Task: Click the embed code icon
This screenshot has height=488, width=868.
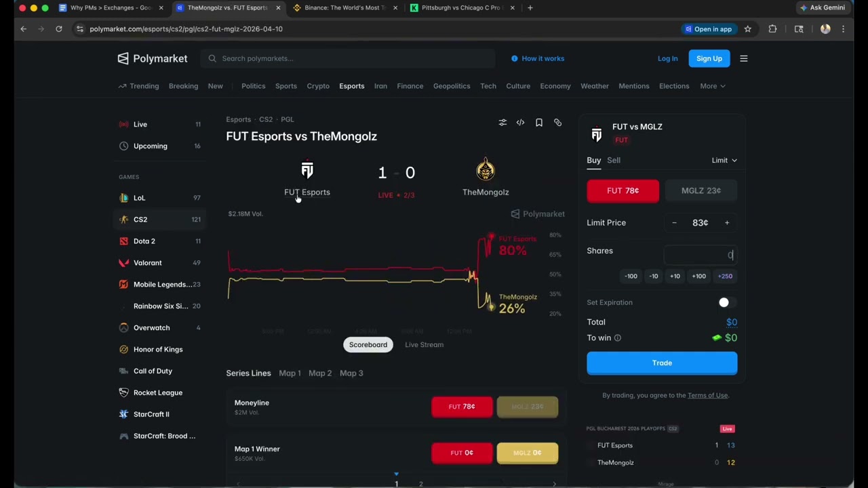Action: (520, 123)
